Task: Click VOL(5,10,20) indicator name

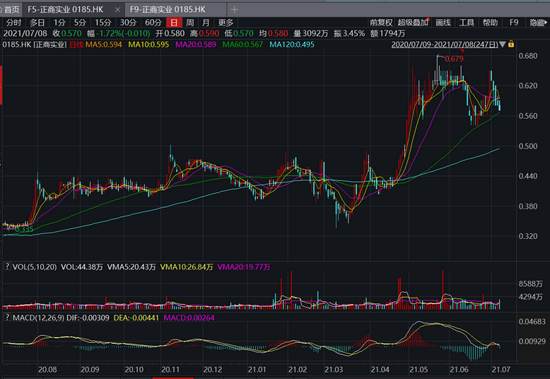Action: (34, 267)
